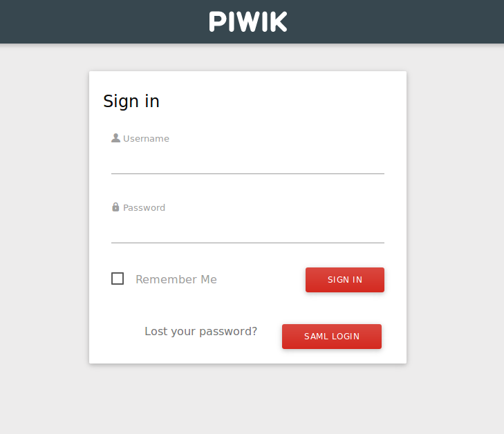
Task: Click the Password label text
Action: pyautogui.click(x=144, y=207)
